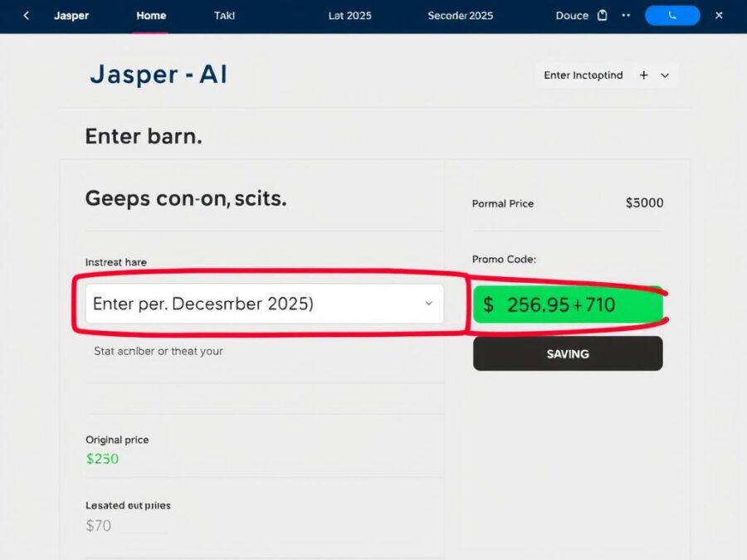This screenshot has height=560, width=747.
Task: Open the Secorder 2025 menu item
Action: click(x=460, y=15)
